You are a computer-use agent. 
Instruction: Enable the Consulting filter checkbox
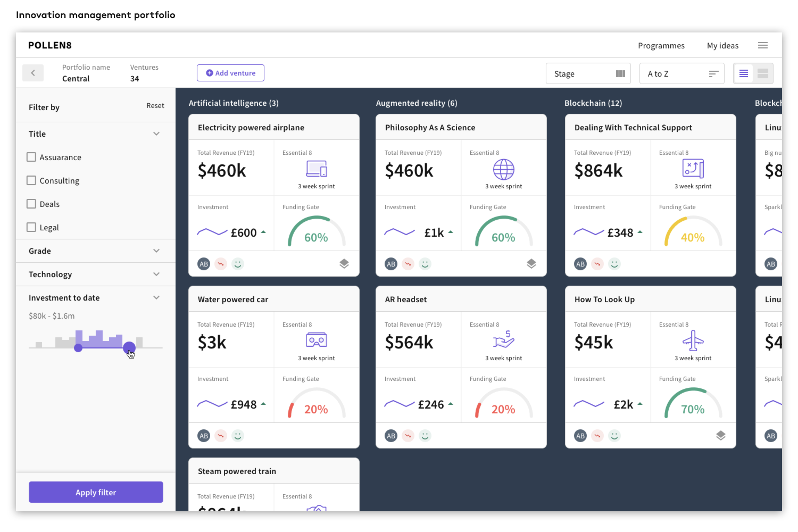31,180
